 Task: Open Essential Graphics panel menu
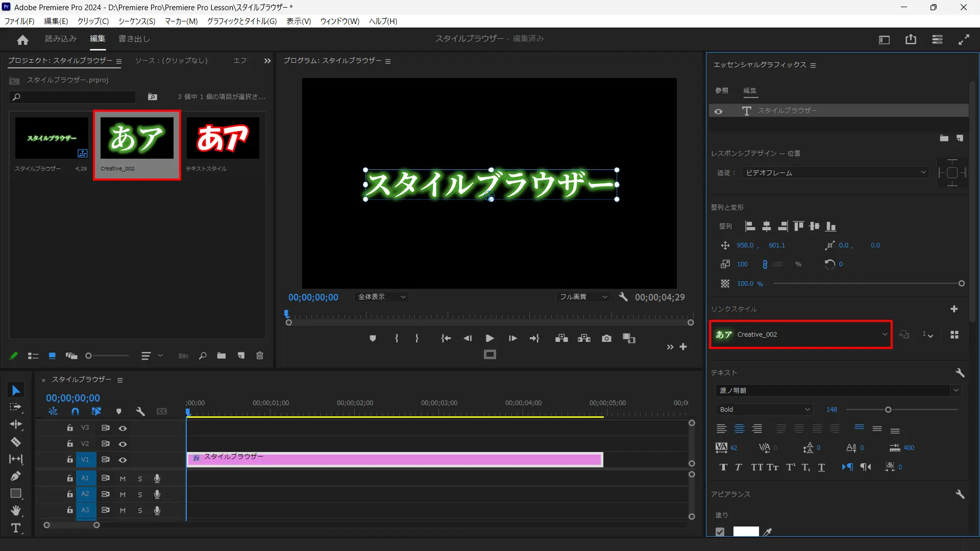(x=813, y=65)
